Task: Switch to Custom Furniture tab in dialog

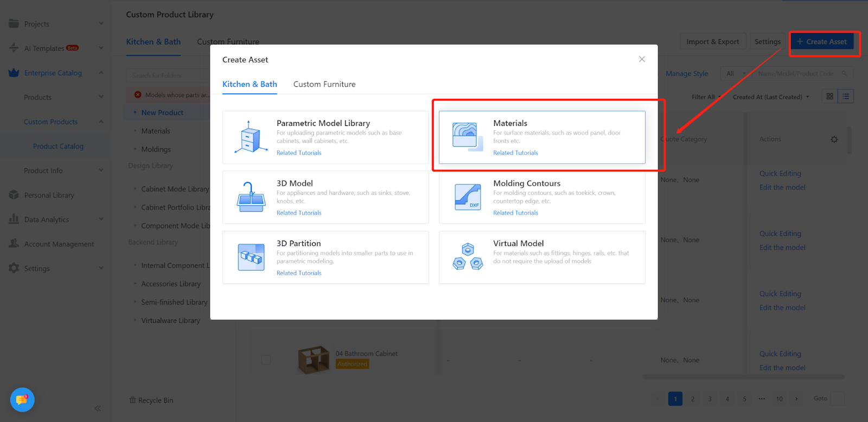Action: [324, 84]
